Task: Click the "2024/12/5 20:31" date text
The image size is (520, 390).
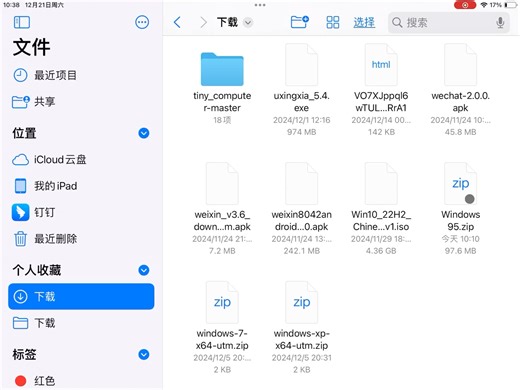Action: click(301, 358)
